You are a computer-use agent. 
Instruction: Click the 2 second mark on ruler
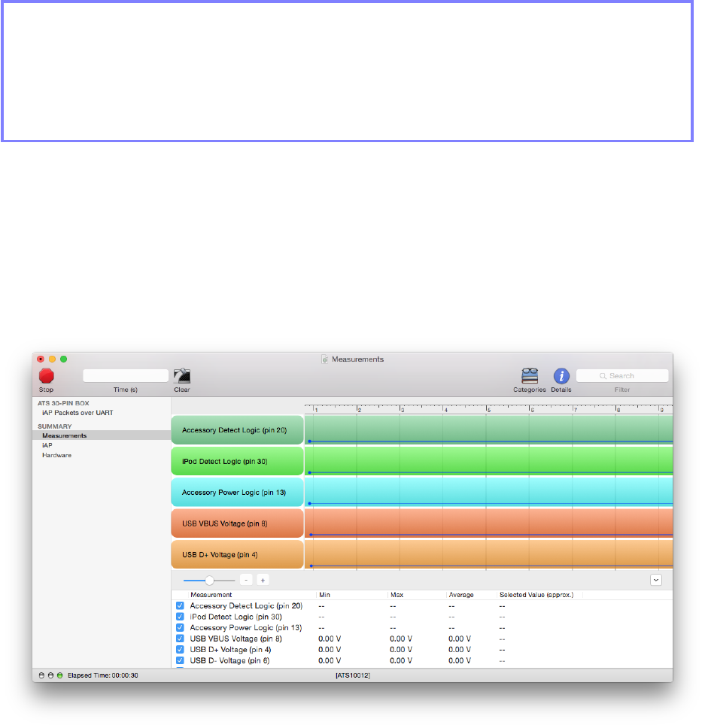[x=358, y=409]
